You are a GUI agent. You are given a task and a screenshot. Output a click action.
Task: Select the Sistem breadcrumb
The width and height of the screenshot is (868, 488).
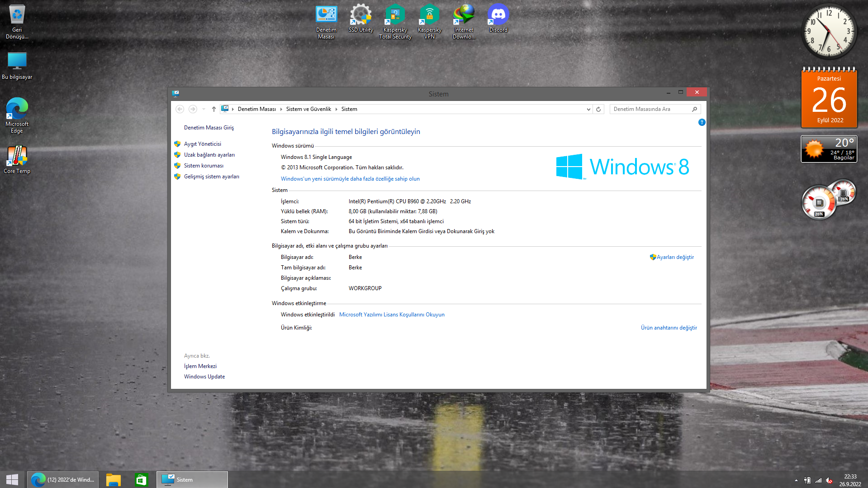349,109
